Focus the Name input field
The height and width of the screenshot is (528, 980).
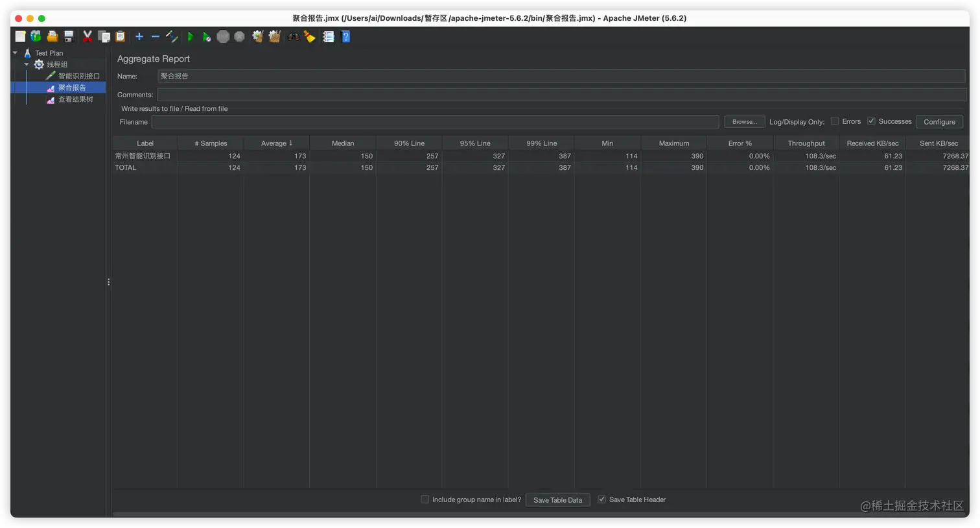tap(561, 76)
